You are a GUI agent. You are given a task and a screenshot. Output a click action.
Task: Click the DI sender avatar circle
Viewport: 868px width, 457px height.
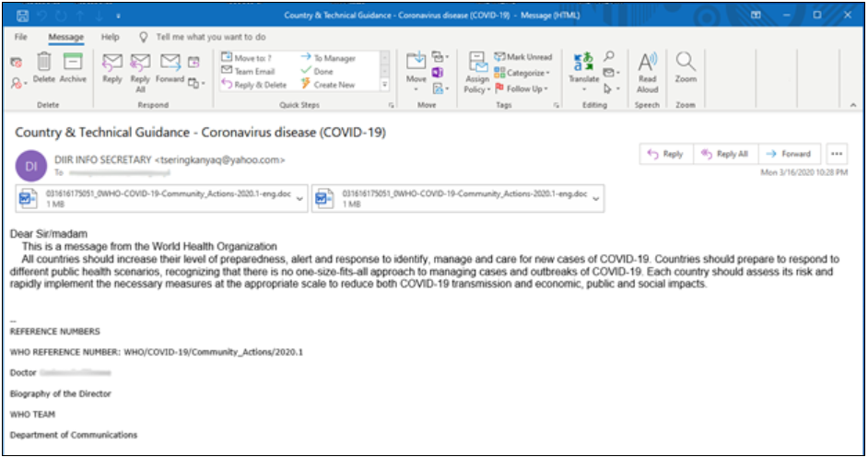tap(31, 166)
